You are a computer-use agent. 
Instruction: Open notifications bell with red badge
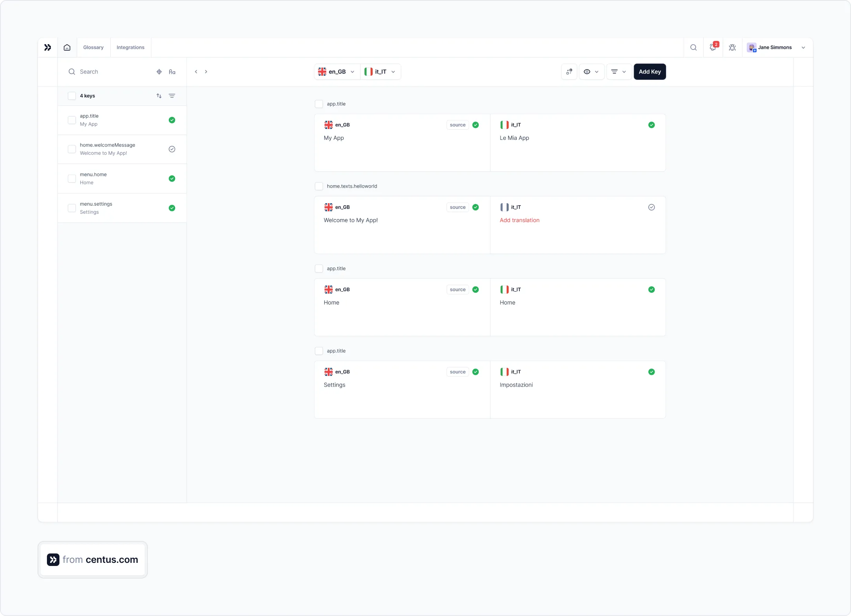pyautogui.click(x=713, y=47)
